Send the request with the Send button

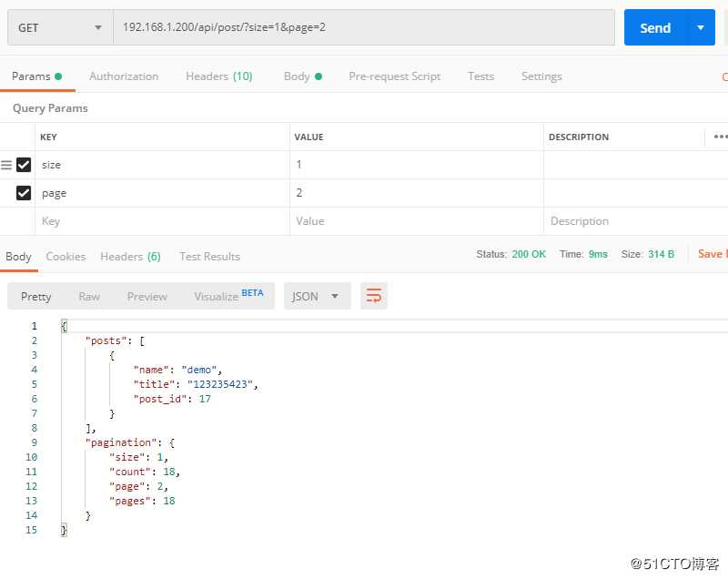[655, 28]
